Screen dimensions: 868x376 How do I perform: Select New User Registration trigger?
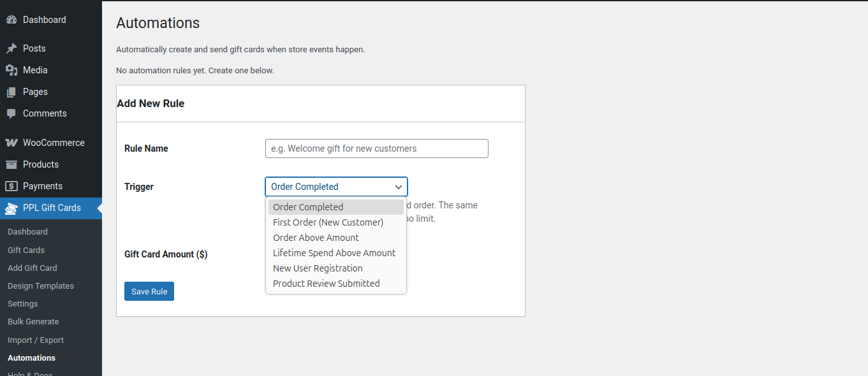(318, 268)
